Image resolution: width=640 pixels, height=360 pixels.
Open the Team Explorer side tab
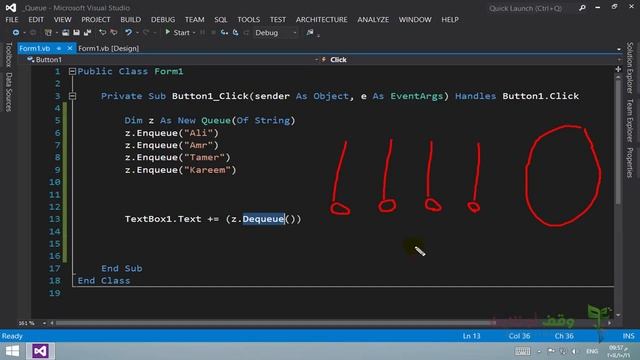point(630,120)
